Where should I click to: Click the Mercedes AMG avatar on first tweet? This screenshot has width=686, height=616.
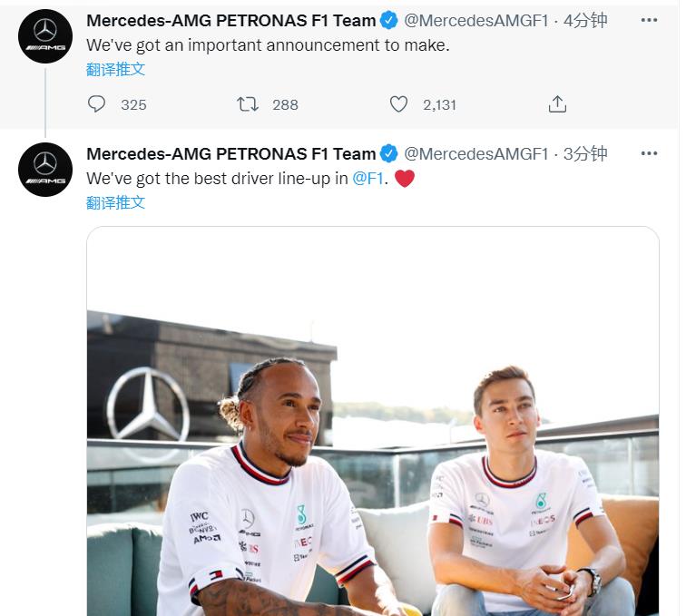pyautogui.click(x=45, y=36)
